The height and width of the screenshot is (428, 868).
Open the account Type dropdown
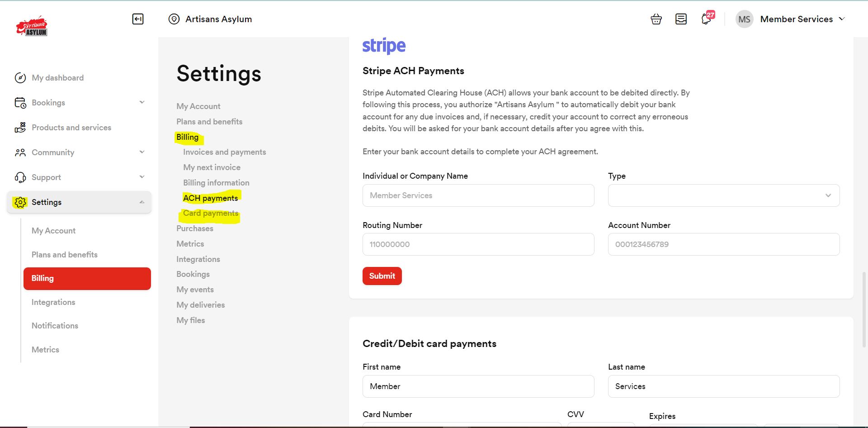(723, 195)
